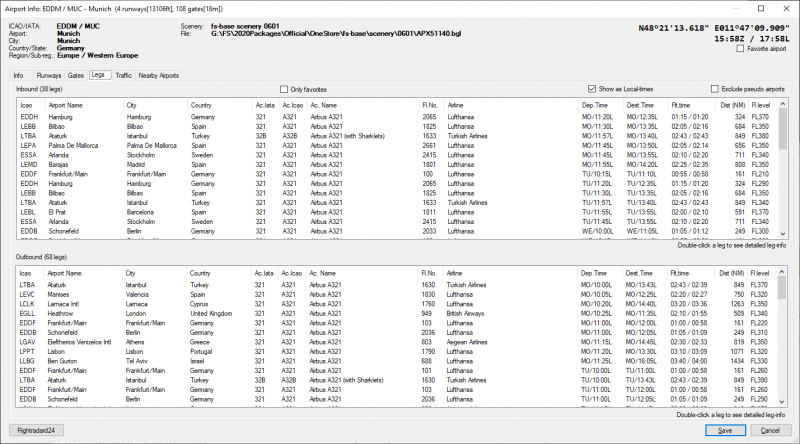Switch to the Info tab
The image size is (800, 444).
(x=18, y=75)
